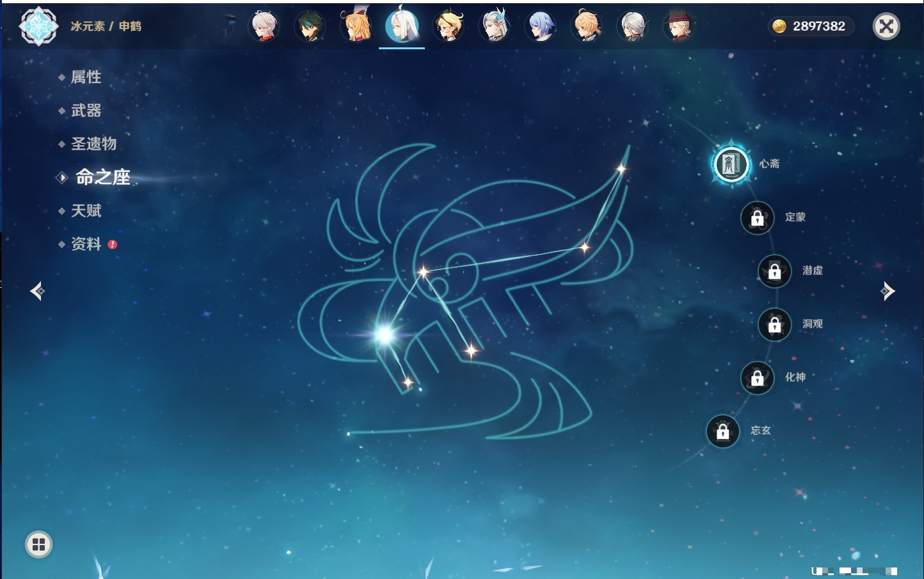Click the 定蒙 constellation name label
This screenshot has width=924, height=579.
pyautogui.click(x=795, y=218)
